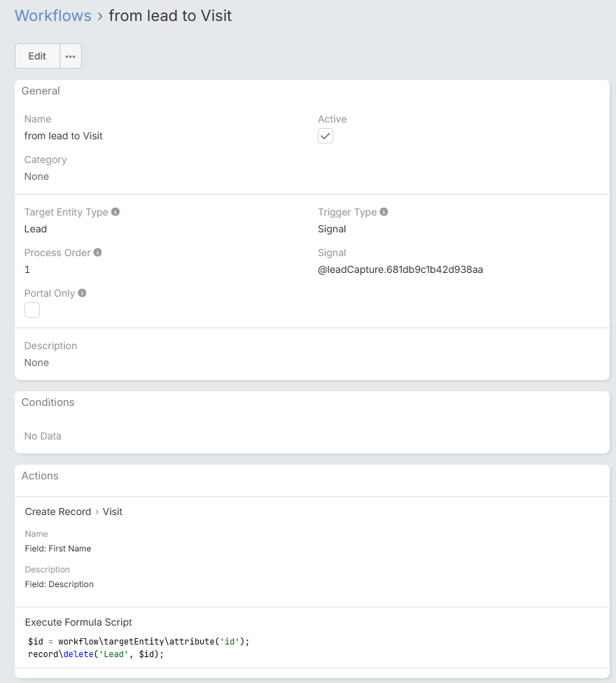This screenshot has width=616, height=683.
Task: Enable the Portal Only checkbox
Action: click(x=32, y=310)
